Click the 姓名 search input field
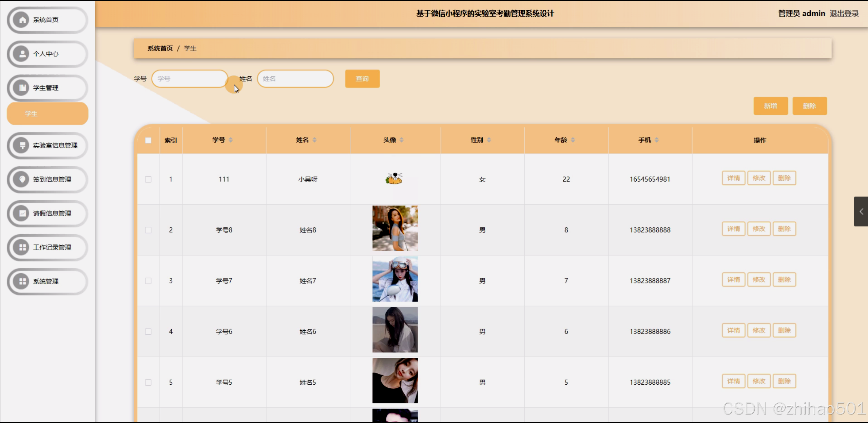Screen dimensions: 868x423 click(295, 79)
